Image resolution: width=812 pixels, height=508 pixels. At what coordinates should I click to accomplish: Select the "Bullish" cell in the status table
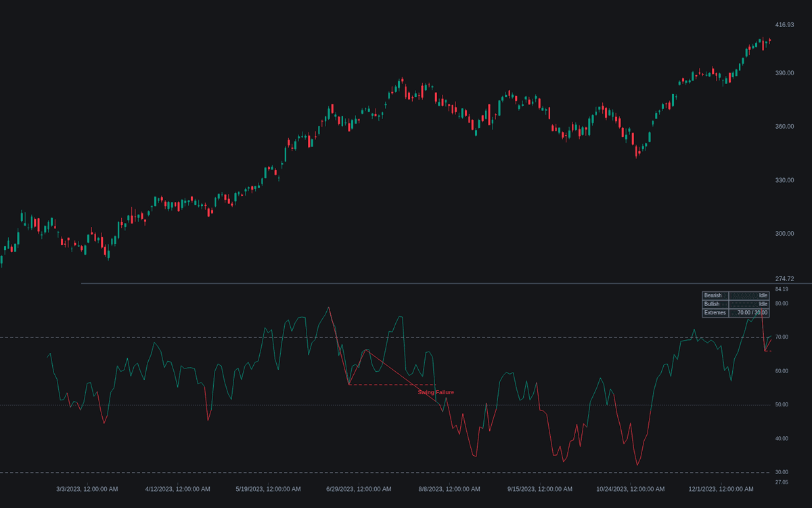[x=715, y=304]
